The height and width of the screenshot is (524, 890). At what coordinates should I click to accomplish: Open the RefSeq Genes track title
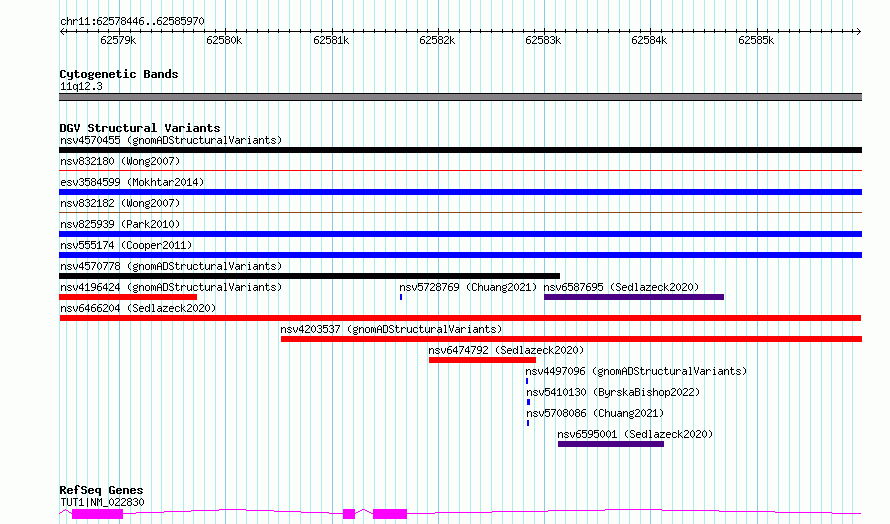(101, 490)
